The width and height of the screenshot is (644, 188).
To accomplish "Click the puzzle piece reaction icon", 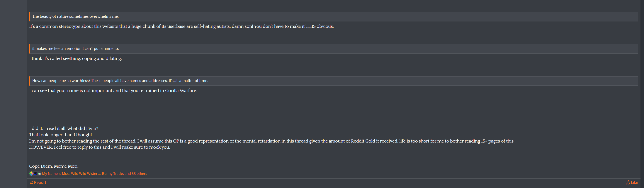I will [x=31, y=173].
